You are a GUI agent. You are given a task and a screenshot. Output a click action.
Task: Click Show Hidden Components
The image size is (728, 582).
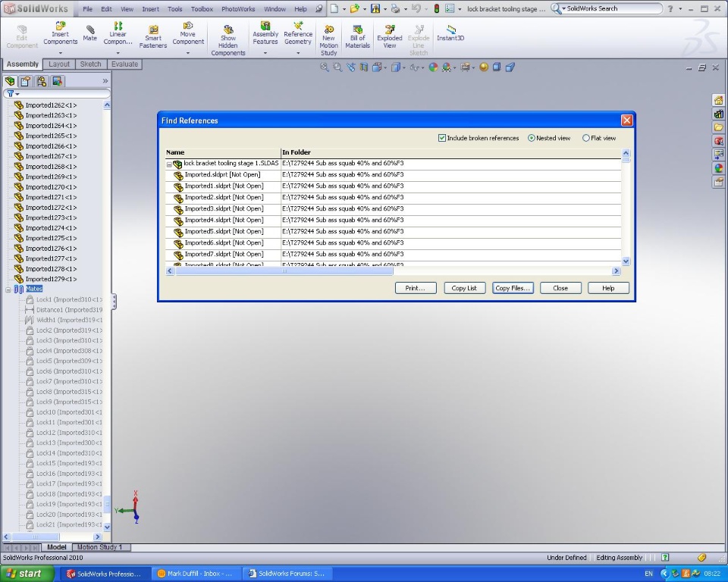[x=228, y=40]
